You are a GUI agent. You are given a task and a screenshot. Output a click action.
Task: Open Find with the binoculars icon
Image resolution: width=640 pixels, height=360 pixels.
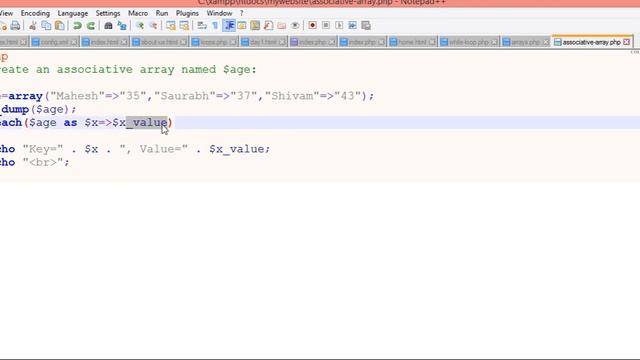(x=108, y=26)
